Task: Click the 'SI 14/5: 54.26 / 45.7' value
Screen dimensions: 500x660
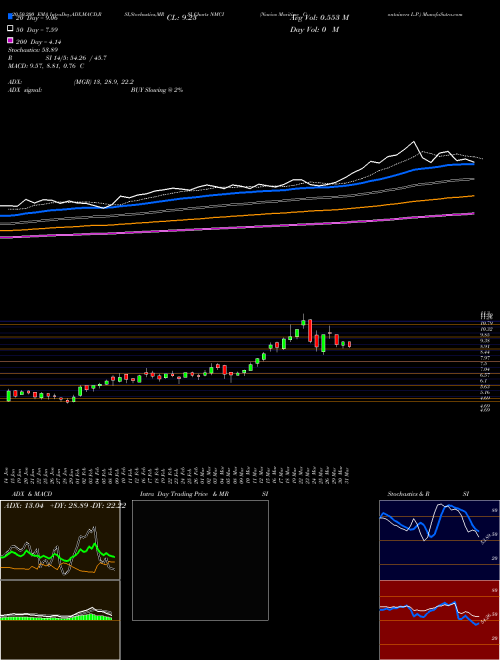Action: (x=77, y=58)
